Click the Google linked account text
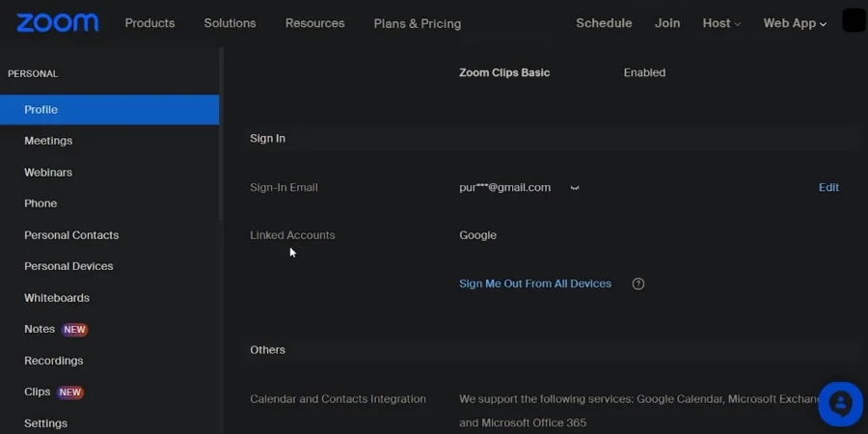The image size is (868, 434). [477, 235]
